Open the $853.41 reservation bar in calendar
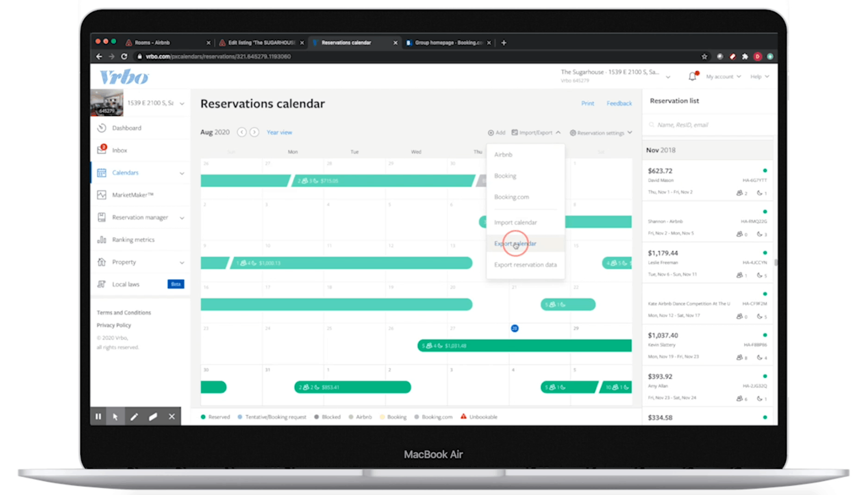Image resolution: width=868 pixels, height=495 pixels. [x=352, y=387]
